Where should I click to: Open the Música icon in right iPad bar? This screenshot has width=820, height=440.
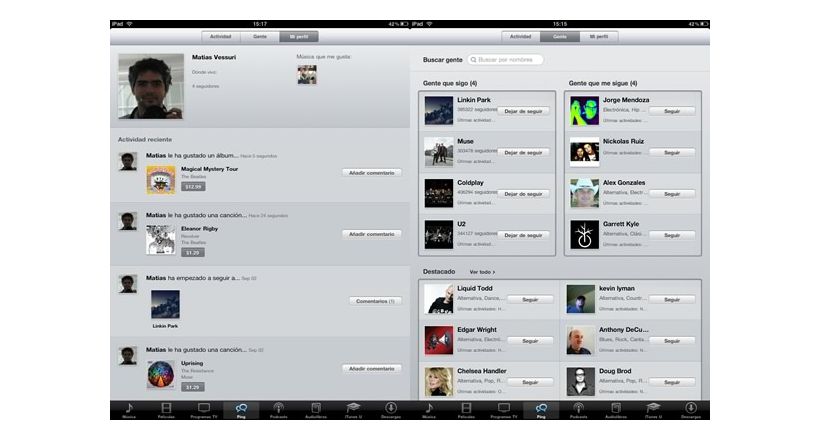429,410
